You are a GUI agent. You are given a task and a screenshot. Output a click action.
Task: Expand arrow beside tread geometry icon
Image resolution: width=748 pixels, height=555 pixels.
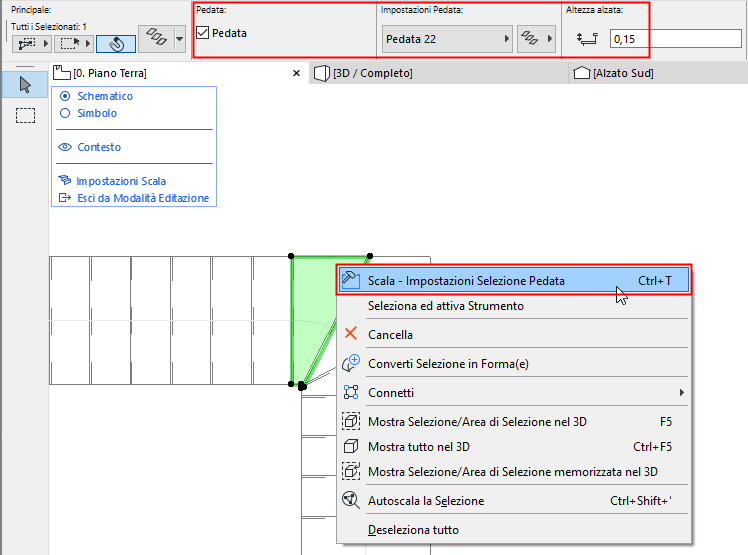coord(550,39)
